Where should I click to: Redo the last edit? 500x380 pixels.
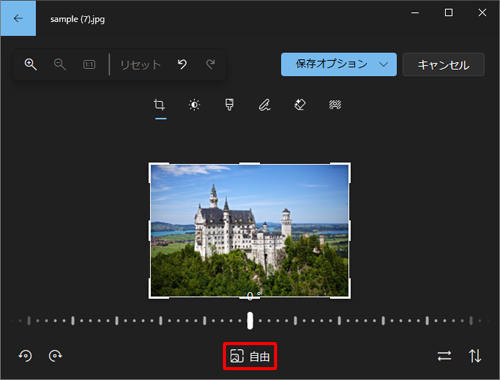click(x=211, y=64)
